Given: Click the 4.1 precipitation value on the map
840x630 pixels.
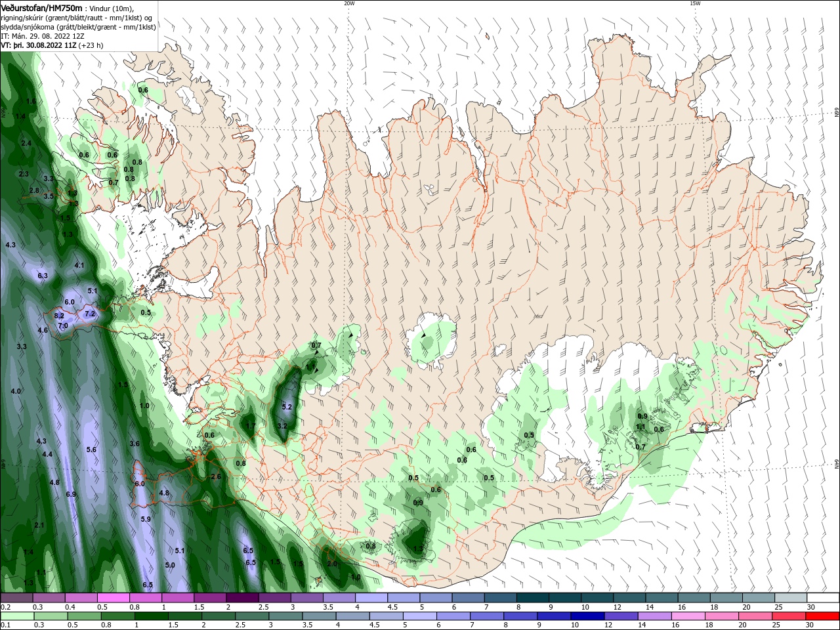Looking at the screenshot, I should tap(79, 265).
